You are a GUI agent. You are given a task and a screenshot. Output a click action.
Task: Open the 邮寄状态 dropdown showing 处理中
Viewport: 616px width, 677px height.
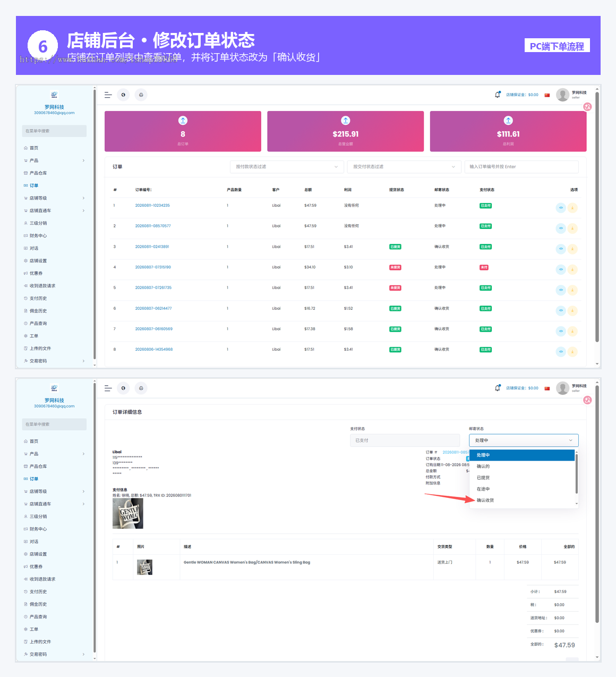524,441
